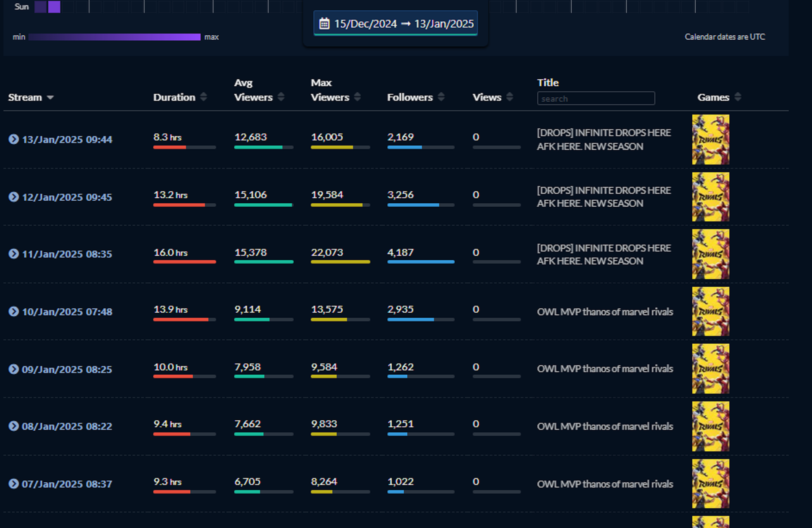Click the bright purple heatmap cell on Sun row

click(x=54, y=7)
